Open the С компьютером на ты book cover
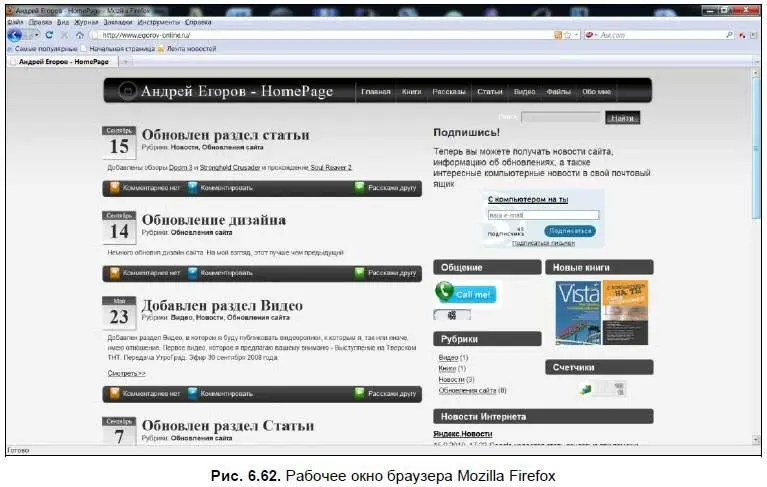This screenshot has height=487, width=767. coord(625,313)
